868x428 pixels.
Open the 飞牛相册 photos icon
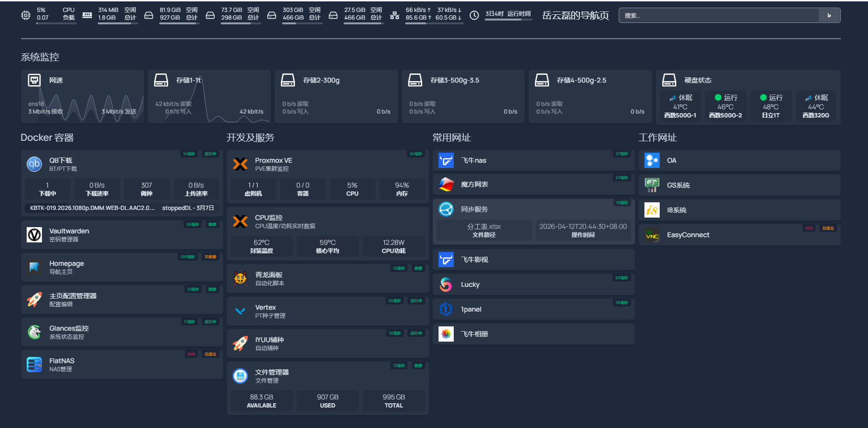(446, 334)
